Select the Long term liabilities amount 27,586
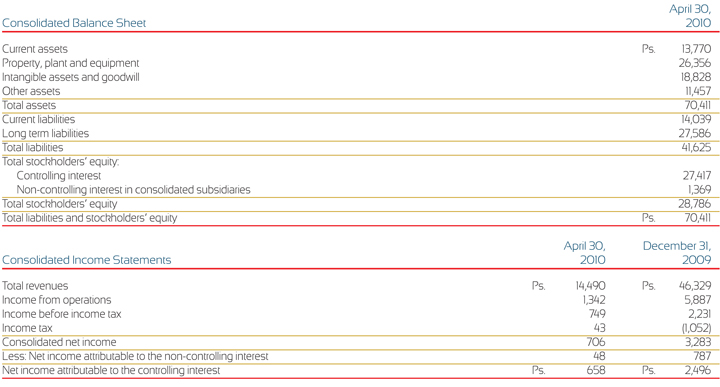Screen dimensions: 720x387 (695, 133)
